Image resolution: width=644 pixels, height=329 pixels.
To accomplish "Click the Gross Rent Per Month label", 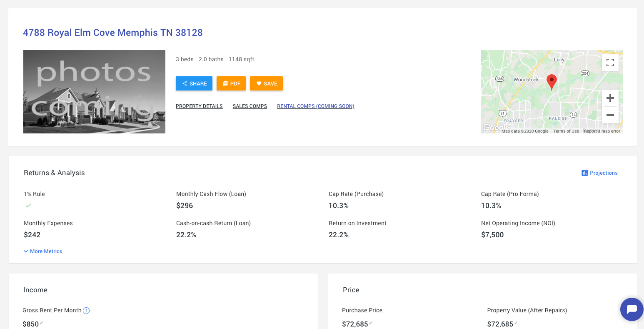I will pos(52,310).
